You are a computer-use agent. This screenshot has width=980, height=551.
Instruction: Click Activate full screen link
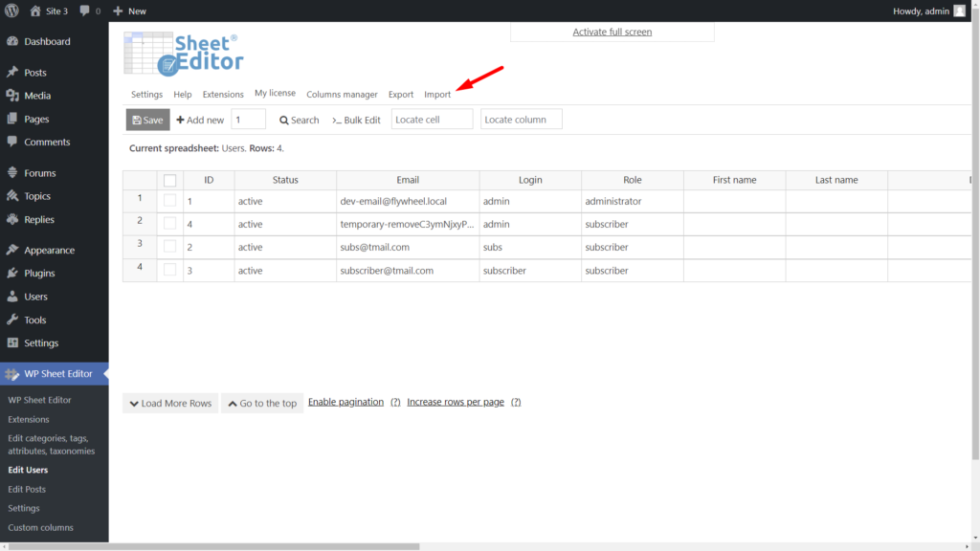612,32
